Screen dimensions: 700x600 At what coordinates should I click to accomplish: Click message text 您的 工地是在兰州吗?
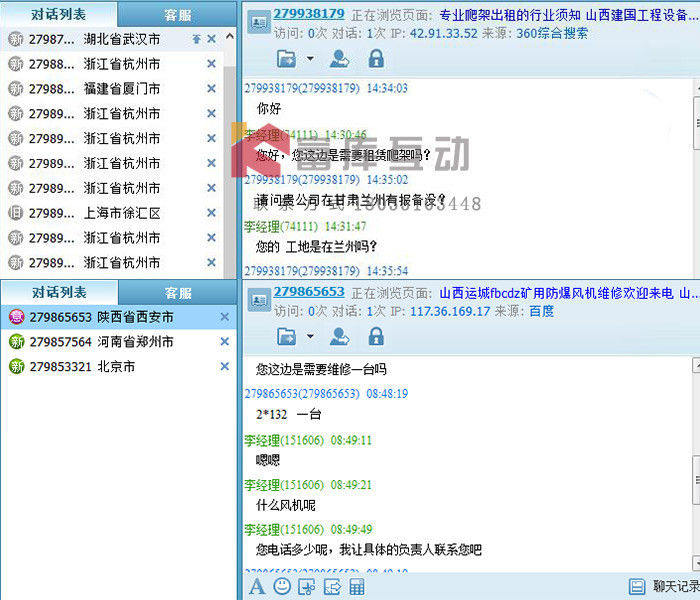click(316, 246)
